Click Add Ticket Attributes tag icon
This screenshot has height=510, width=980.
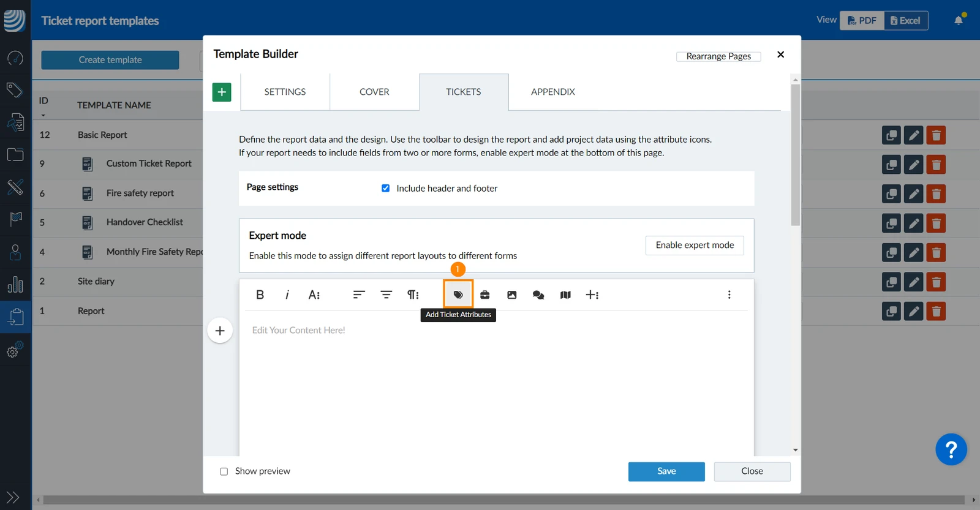click(458, 294)
